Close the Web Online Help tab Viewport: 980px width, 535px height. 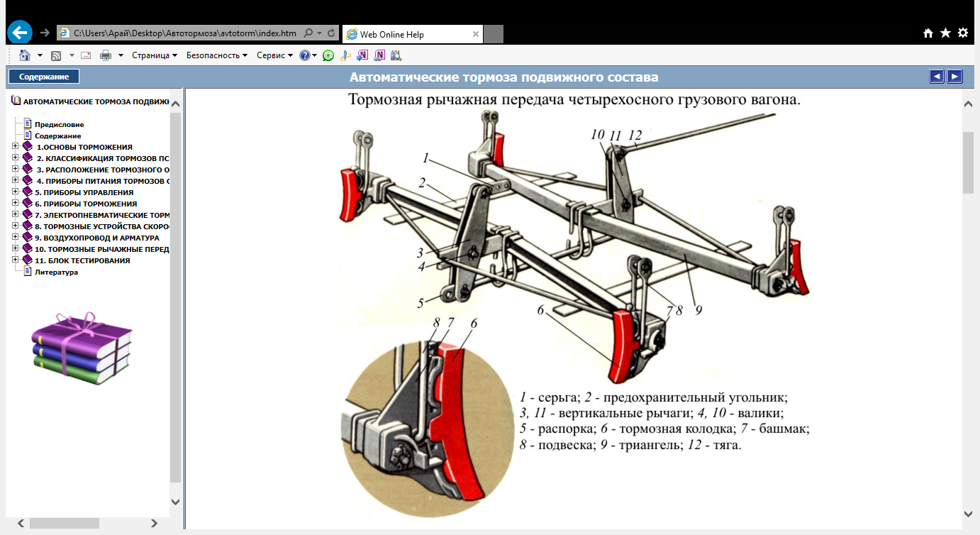pyautogui.click(x=476, y=34)
